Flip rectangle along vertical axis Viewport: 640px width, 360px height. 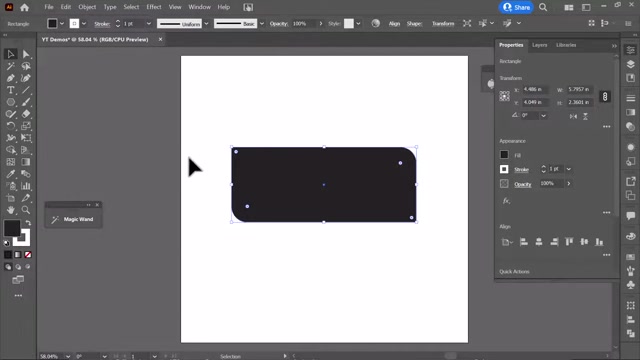[x=585, y=116]
